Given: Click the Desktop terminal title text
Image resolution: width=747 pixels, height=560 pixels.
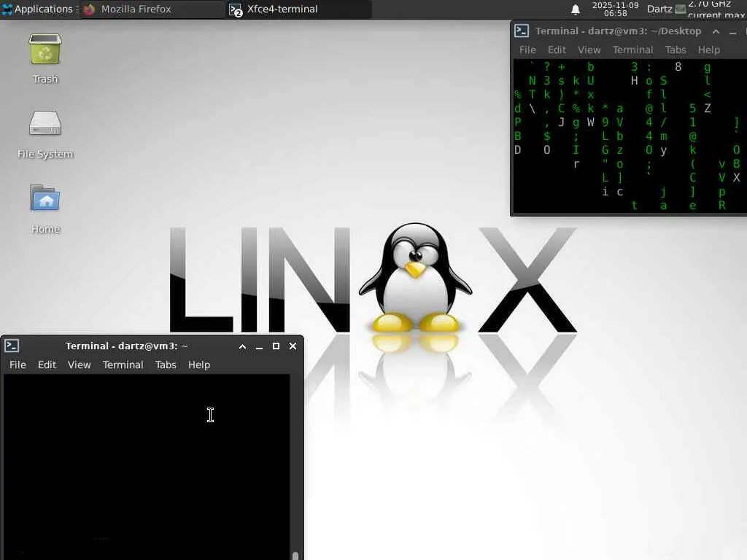Looking at the screenshot, I should 618,31.
